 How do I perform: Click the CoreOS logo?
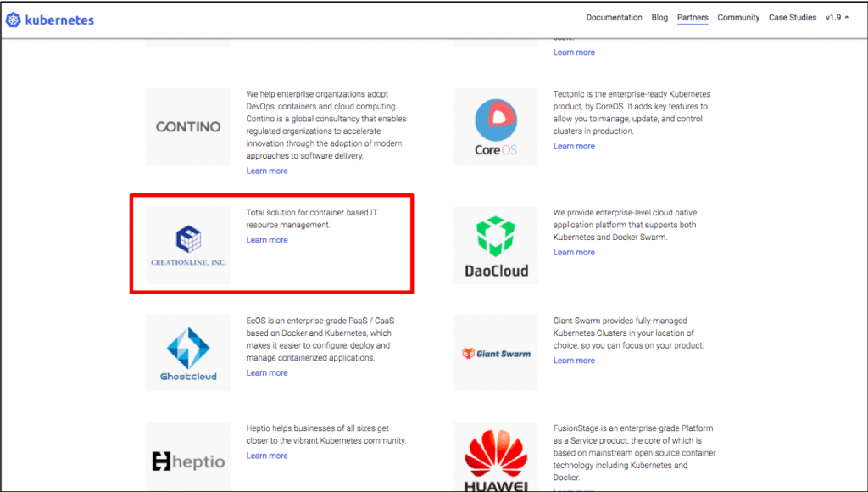click(495, 127)
